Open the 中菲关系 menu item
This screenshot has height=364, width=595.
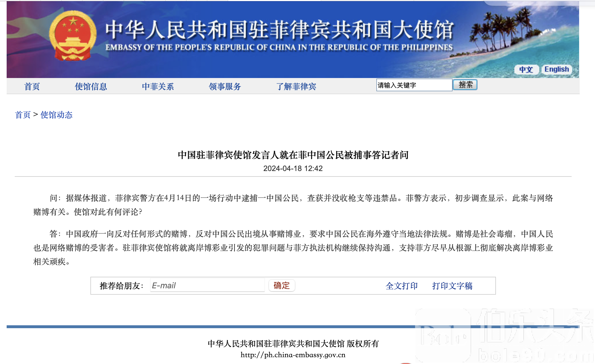tap(158, 86)
